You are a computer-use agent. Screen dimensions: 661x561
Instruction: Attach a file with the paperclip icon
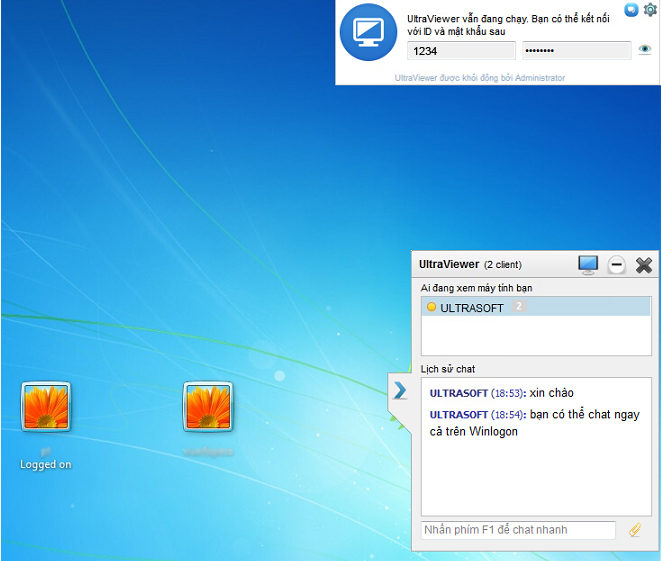click(635, 530)
